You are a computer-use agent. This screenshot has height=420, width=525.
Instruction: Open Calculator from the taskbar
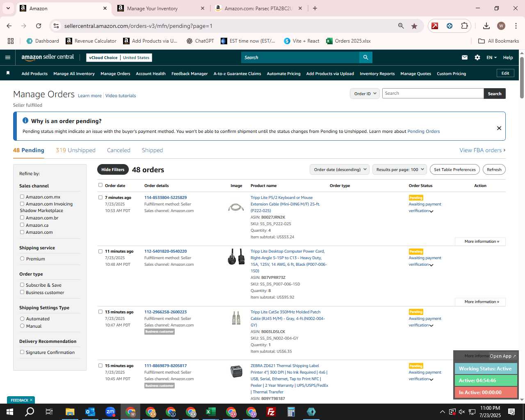click(x=291, y=412)
